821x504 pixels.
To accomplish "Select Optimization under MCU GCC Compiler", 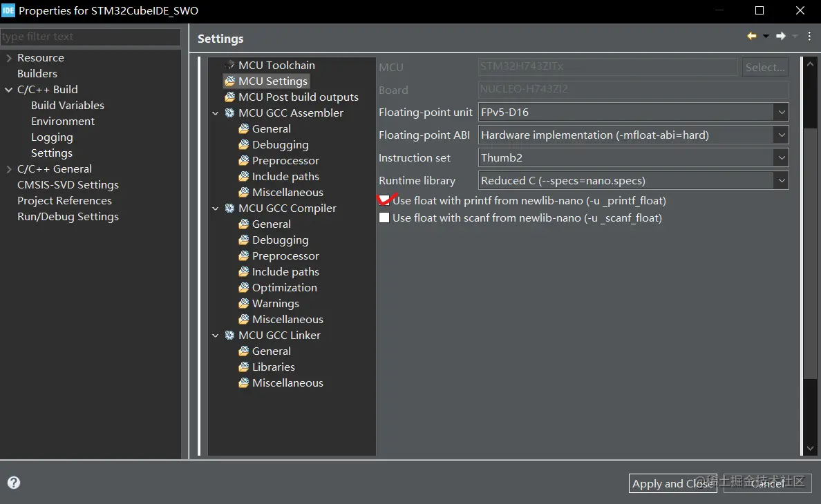I will pyautogui.click(x=284, y=288).
